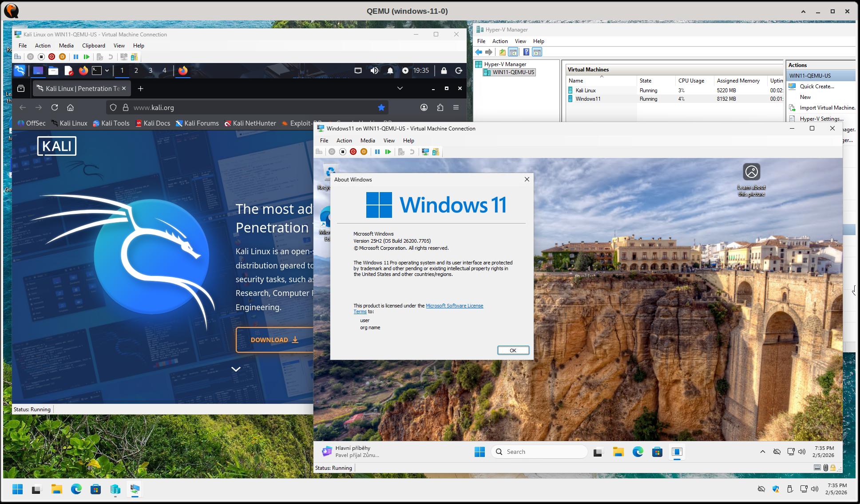Click OK in the About Windows dialog

513,350
